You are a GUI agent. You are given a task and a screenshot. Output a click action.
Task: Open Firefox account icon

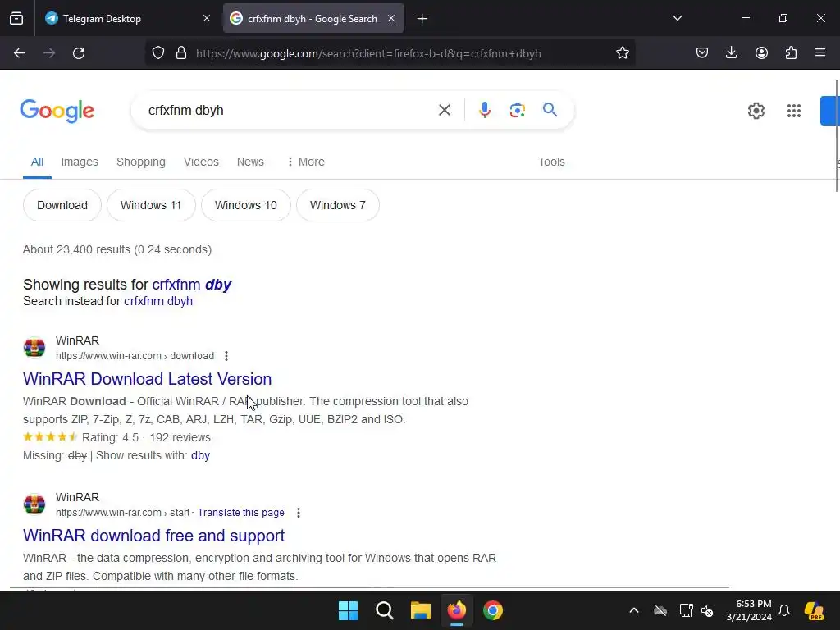point(761,53)
